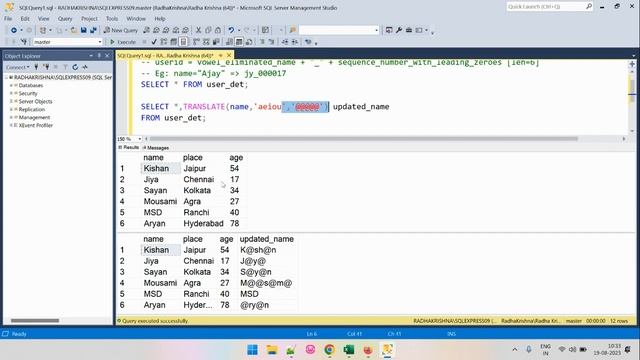
Task: Click the Database Engine Query icon
Action: tap(147, 30)
